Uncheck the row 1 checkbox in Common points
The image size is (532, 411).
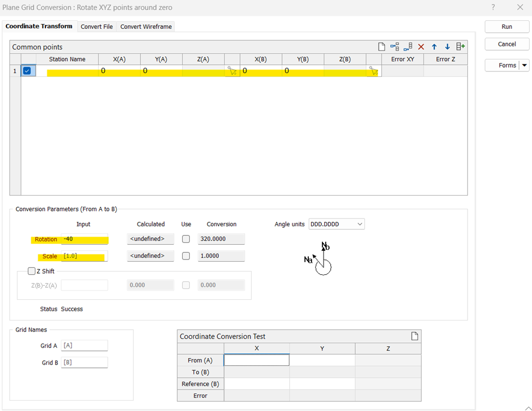coord(27,70)
